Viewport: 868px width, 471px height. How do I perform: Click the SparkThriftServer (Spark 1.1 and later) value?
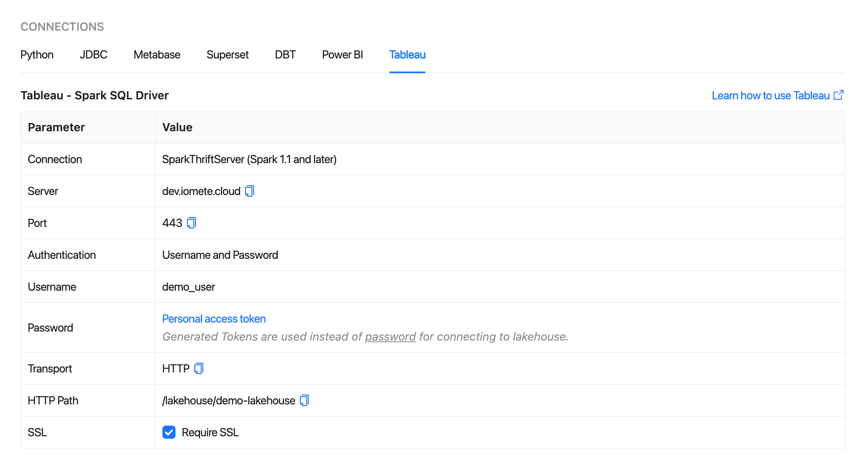[250, 159]
